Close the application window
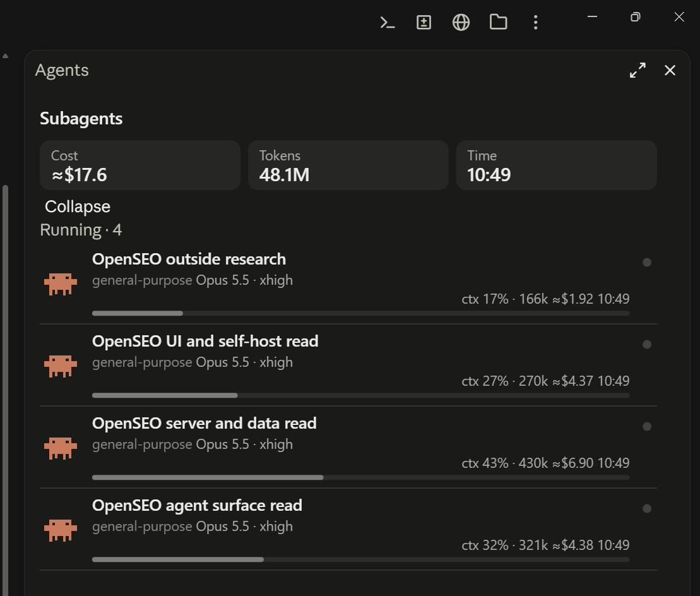Viewport: 700px width, 596px height. pos(679,17)
